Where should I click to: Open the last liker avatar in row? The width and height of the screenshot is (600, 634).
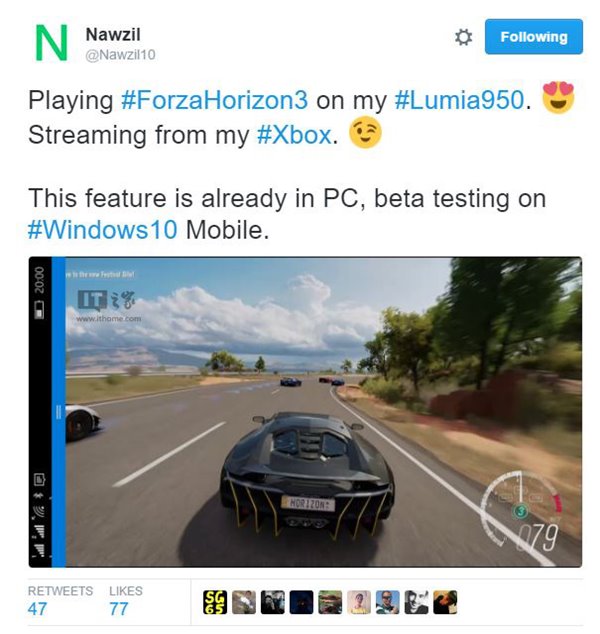445,602
